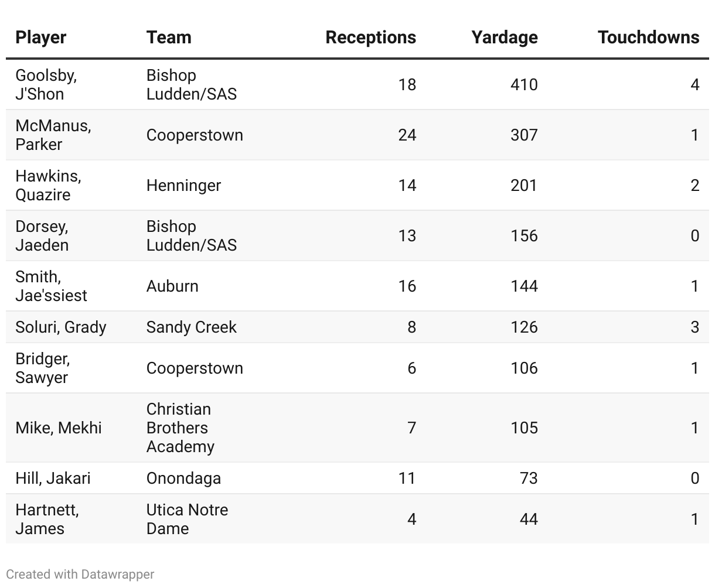
Task: Select the Touchdowns column header
Action: 648,37
